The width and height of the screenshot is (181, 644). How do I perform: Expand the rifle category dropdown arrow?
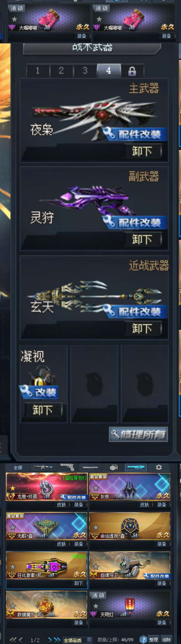[x=51, y=467]
